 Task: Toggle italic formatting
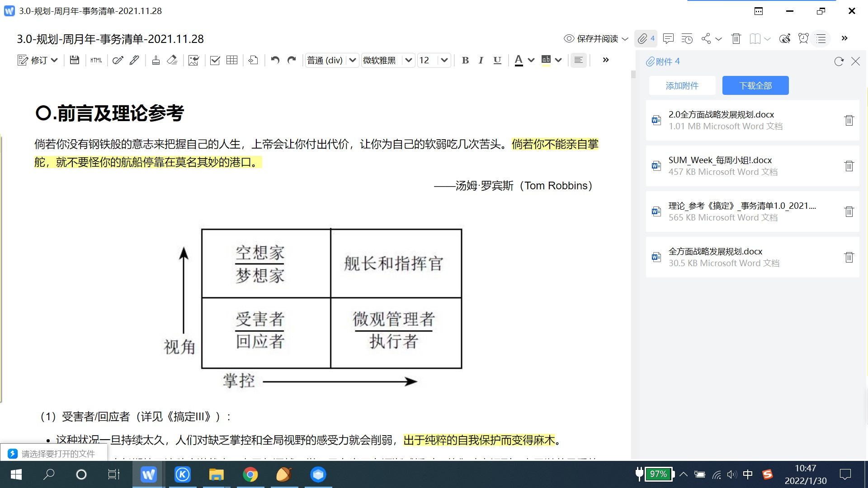tap(481, 60)
